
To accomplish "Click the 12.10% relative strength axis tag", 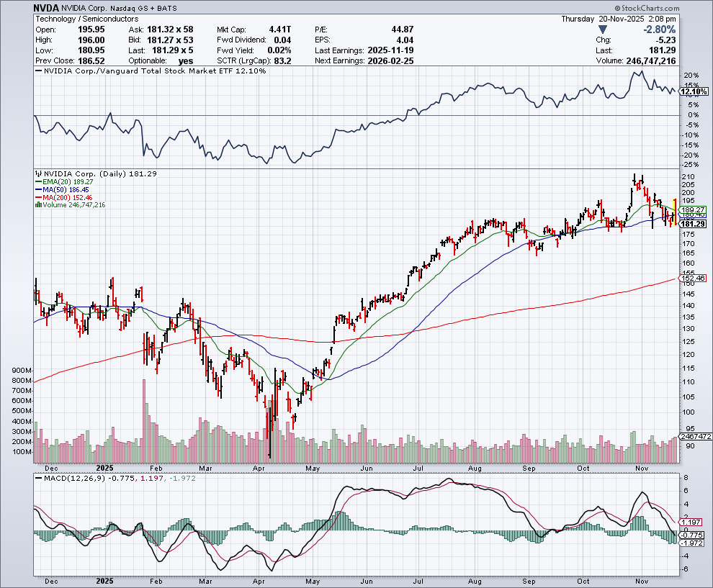I will [x=692, y=91].
